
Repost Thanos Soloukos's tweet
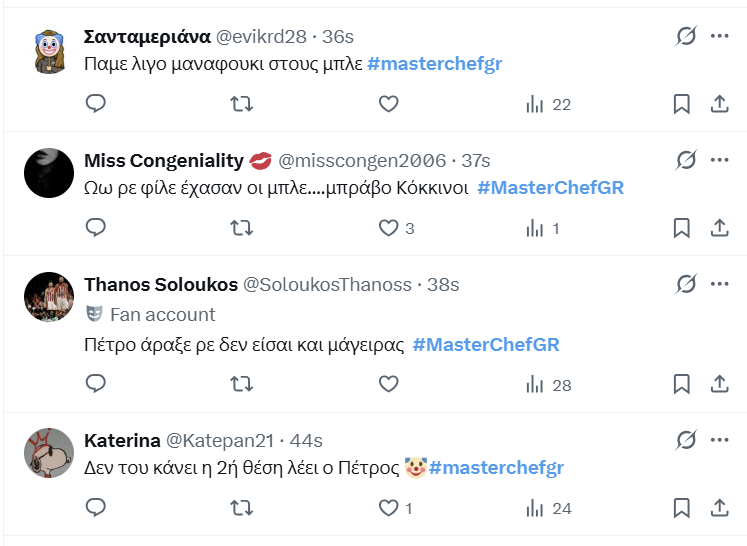coord(241,384)
